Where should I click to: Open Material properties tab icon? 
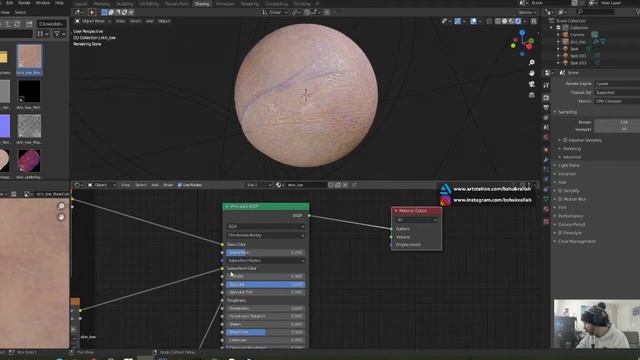(546, 209)
